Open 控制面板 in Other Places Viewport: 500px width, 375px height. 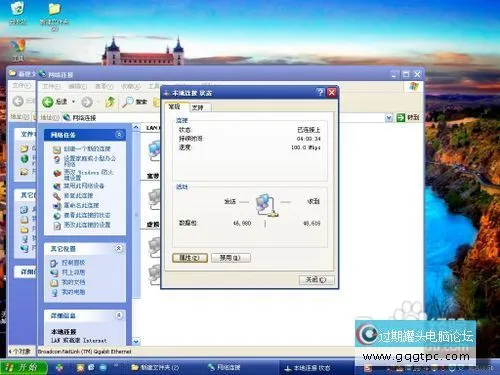pos(74,263)
